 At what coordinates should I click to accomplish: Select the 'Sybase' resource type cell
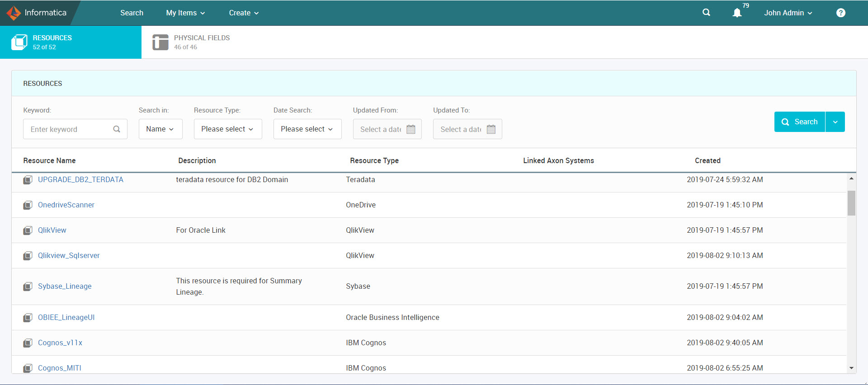click(358, 286)
